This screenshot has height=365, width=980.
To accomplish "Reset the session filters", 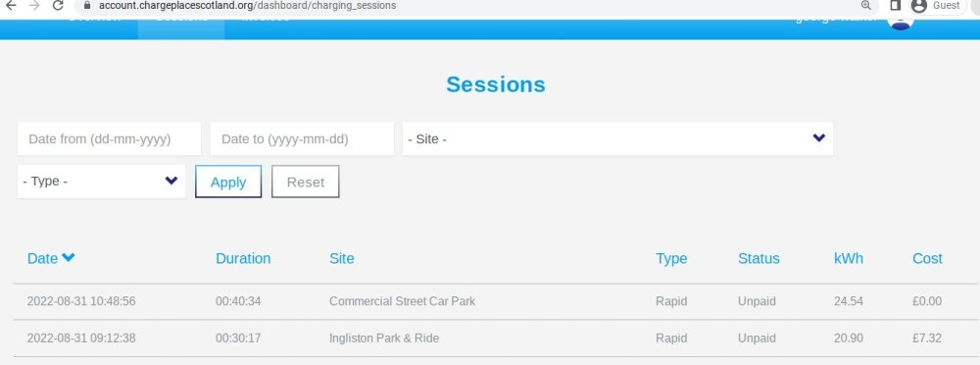I will coord(306,182).
